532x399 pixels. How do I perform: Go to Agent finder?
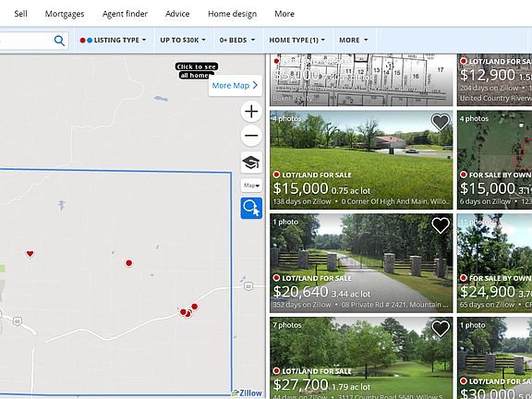click(x=125, y=14)
